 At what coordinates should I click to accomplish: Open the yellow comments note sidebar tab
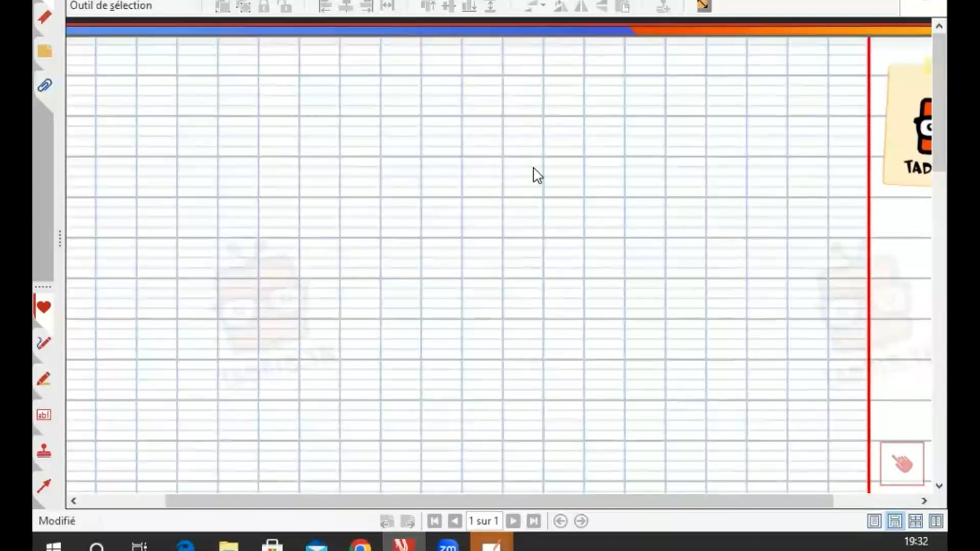pyautogui.click(x=44, y=51)
